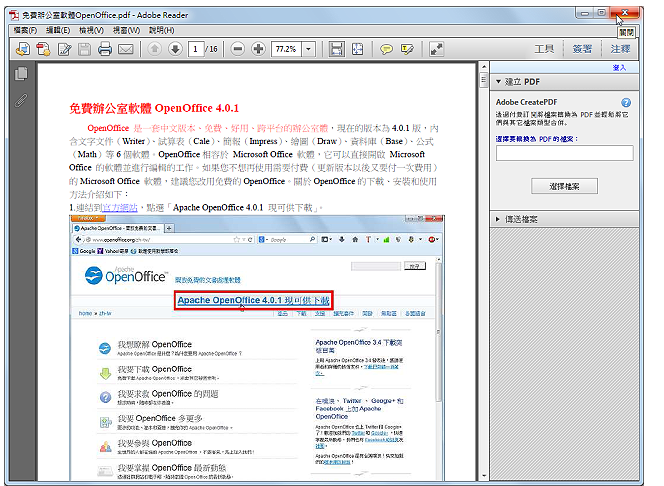The image size is (664, 486).
Task: Open the zoom percentage dropdown arrow
Action: [309, 49]
